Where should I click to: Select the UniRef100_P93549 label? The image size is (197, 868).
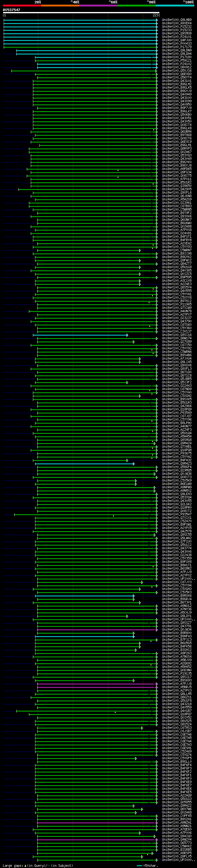pos(177,413)
